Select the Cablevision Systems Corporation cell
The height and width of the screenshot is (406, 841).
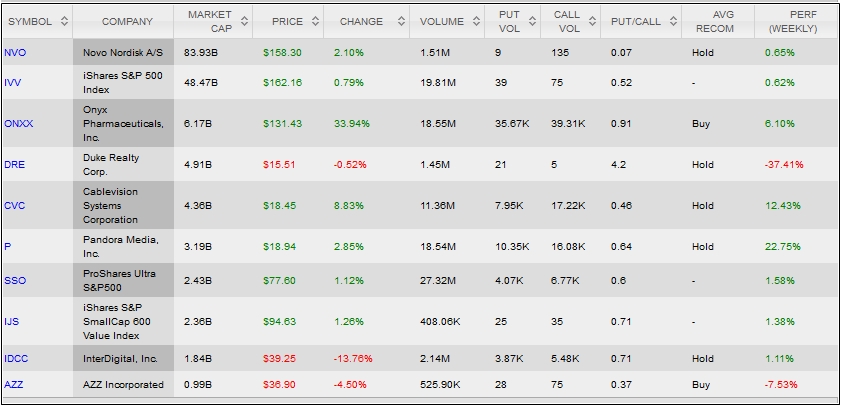(x=123, y=205)
